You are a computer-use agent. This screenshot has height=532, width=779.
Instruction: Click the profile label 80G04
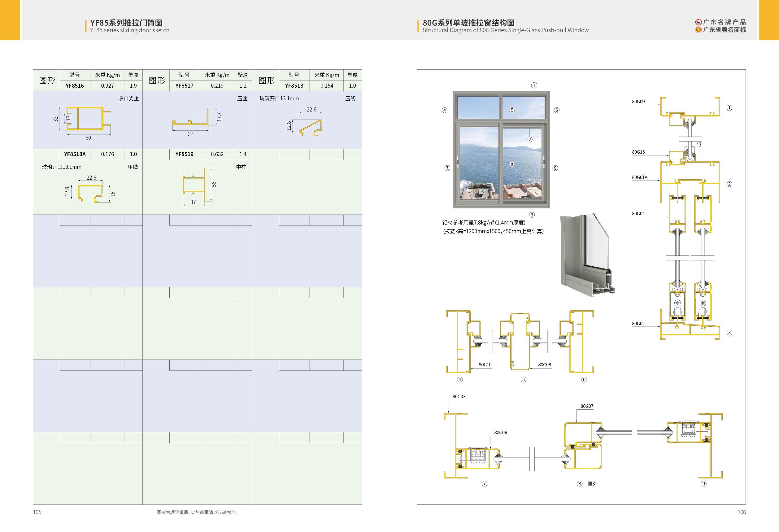point(638,214)
